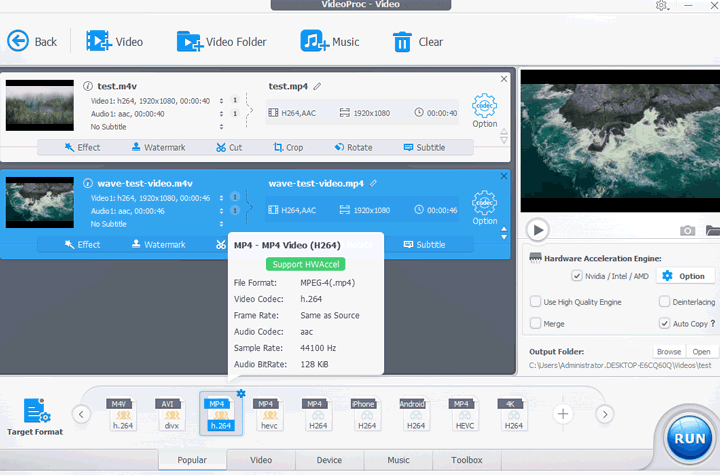Select 4K H264 format
Image resolution: width=720 pixels, height=475 pixels.
pyautogui.click(x=513, y=414)
